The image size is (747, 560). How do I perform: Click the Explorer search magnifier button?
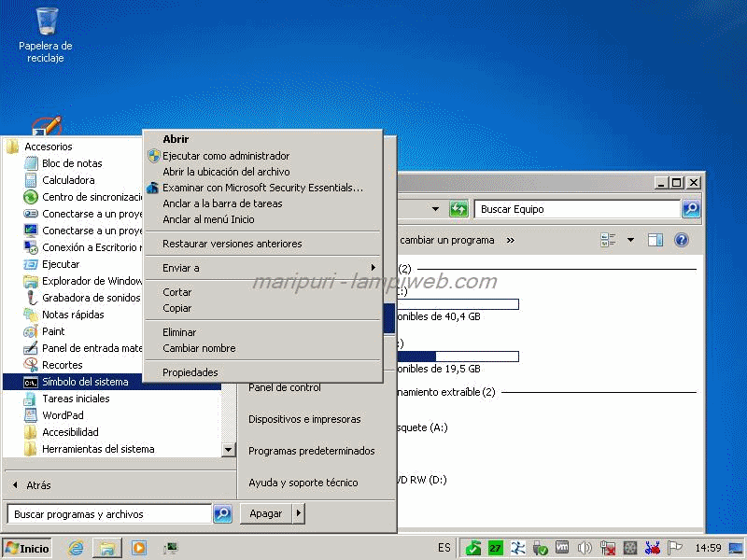click(691, 208)
